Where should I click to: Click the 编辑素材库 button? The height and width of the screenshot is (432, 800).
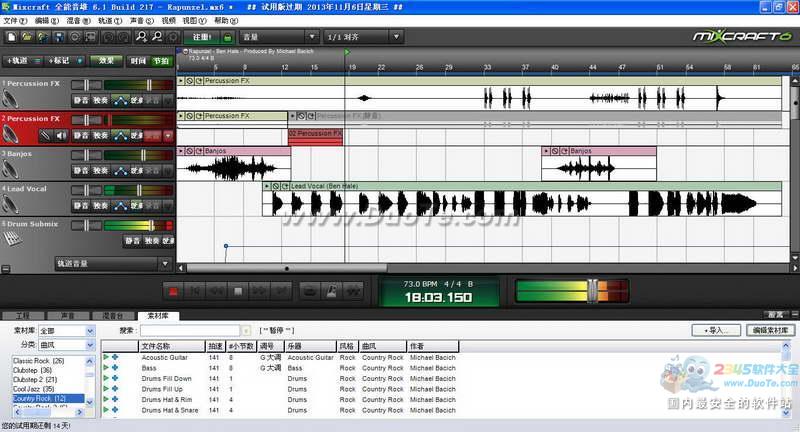(x=770, y=331)
